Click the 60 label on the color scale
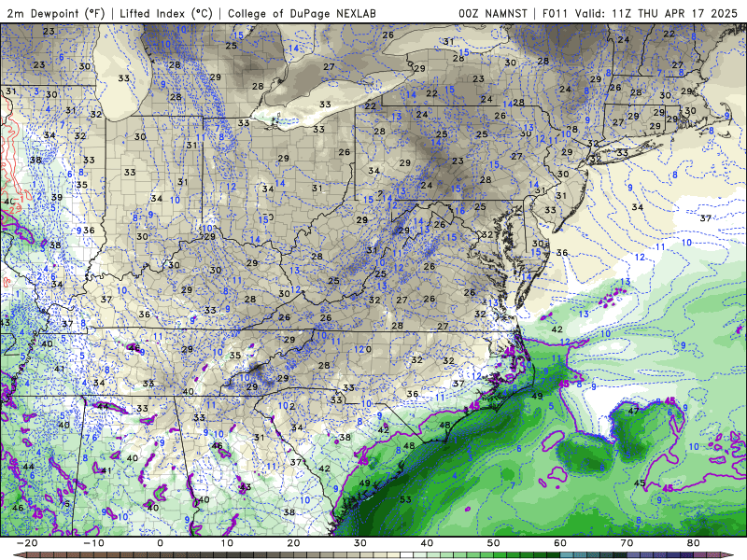 [x=560, y=543]
